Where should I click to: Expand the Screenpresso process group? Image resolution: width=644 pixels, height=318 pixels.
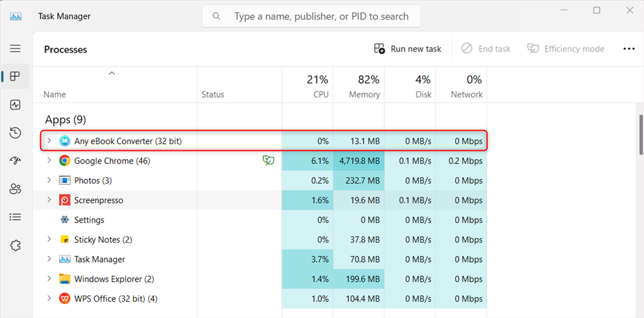tap(49, 200)
